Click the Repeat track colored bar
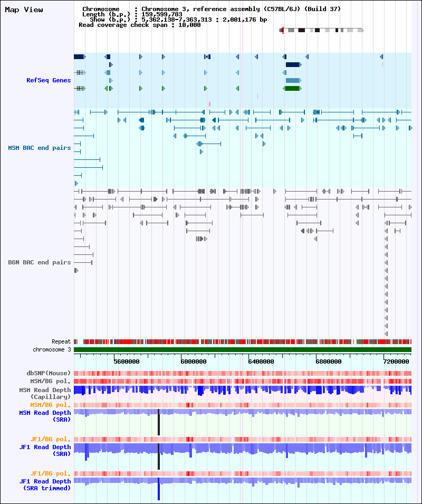The height and width of the screenshot is (504, 422). 243,341
